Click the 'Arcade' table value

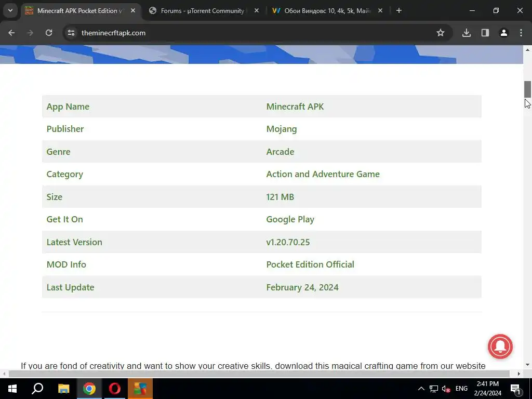pos(280,152)
